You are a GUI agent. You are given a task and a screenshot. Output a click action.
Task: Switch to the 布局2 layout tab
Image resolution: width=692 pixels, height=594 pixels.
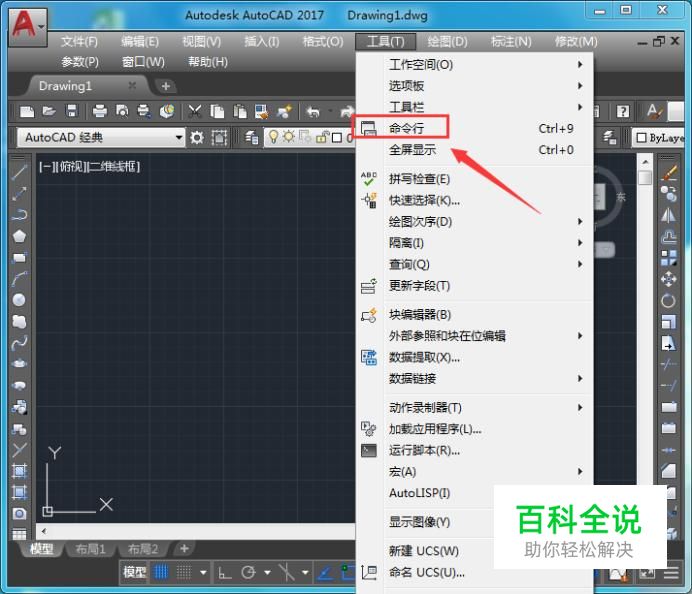pos(143,549)
